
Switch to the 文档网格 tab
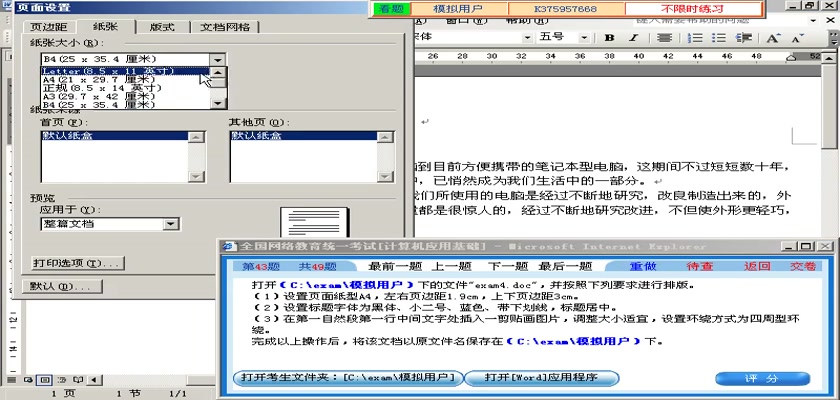(x=224, y=27)
